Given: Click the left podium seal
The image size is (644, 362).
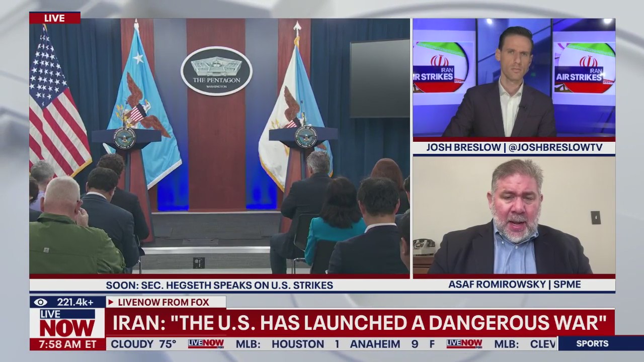Looking at the screenshot, I should pyautogui.click(x=124, y=138).
